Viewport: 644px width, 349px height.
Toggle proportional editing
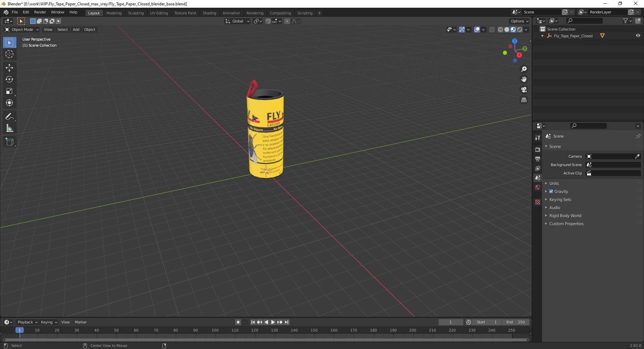pyautogui.click(x=287, y=21)
